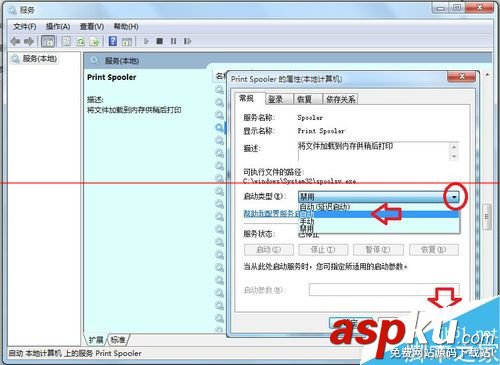Toggle the show/hide action pane icon
This screenshot has height=365, width=500.
tap(127, 41)
